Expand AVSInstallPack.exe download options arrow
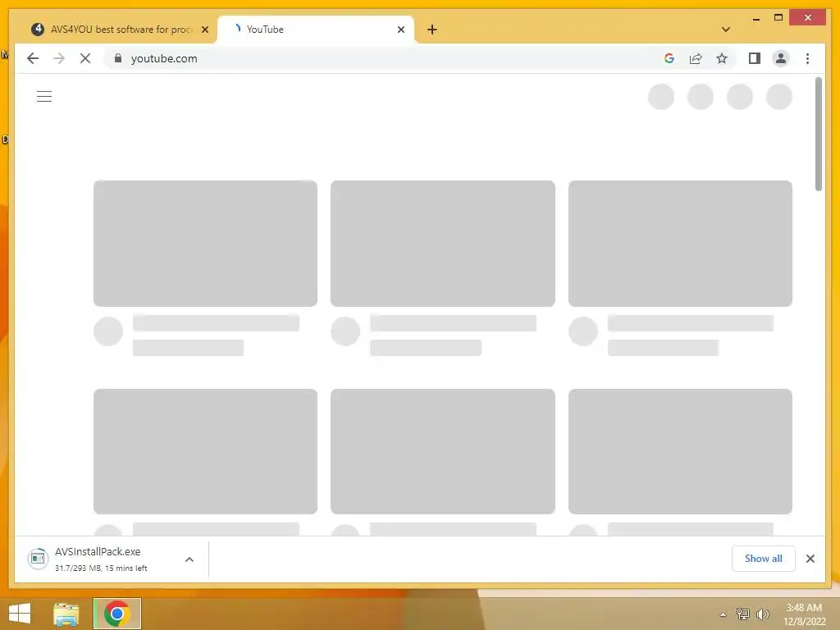This screenshot has height=630, width=840. 189,559
